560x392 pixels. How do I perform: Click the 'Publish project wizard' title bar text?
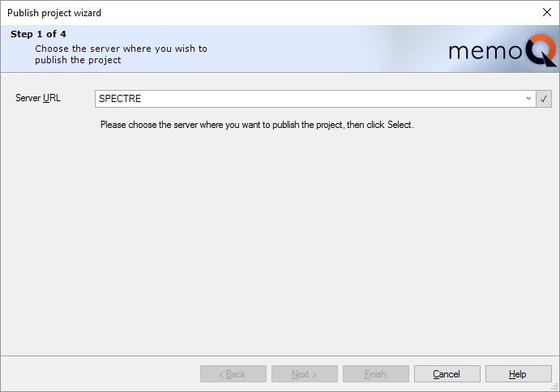[54, 12]
